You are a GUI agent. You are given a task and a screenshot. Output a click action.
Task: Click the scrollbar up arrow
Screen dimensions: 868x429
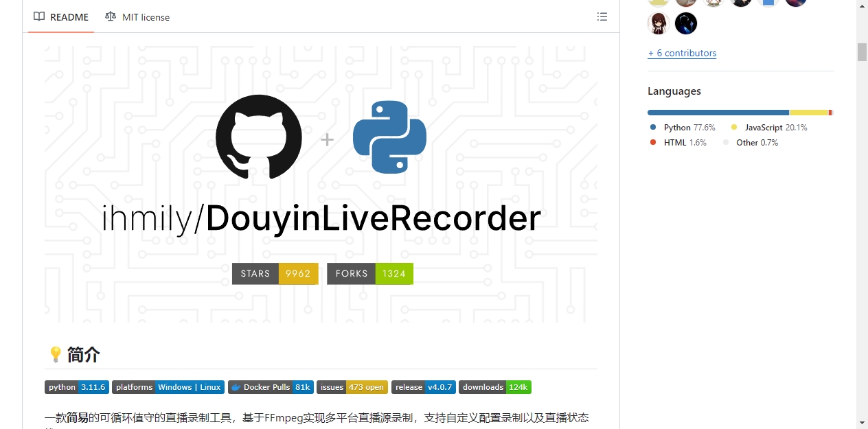pos(862,5)
